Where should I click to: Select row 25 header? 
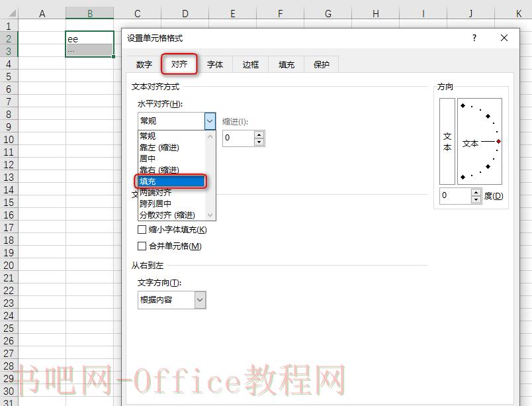tap(9, 328)
